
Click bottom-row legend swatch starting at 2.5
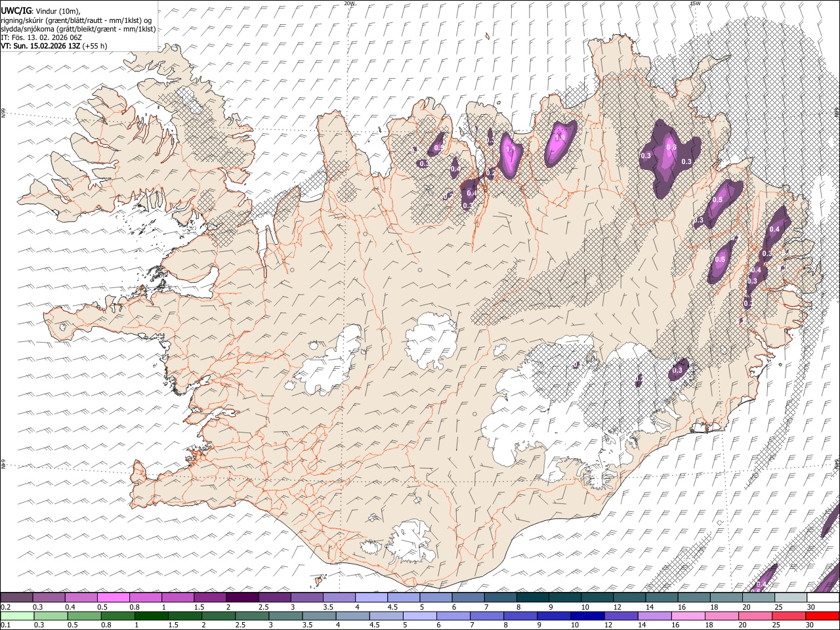(x=253, y=616)
